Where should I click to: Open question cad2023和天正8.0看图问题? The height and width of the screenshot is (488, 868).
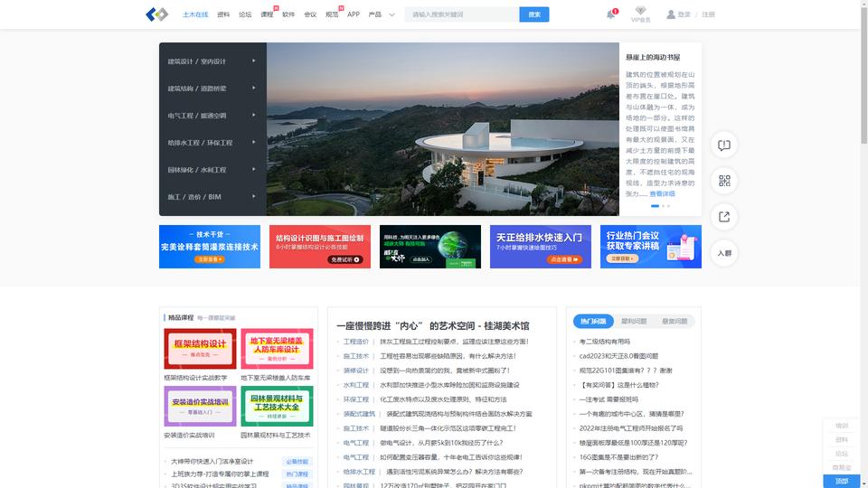pyautogui.click(x=618, y=356)
